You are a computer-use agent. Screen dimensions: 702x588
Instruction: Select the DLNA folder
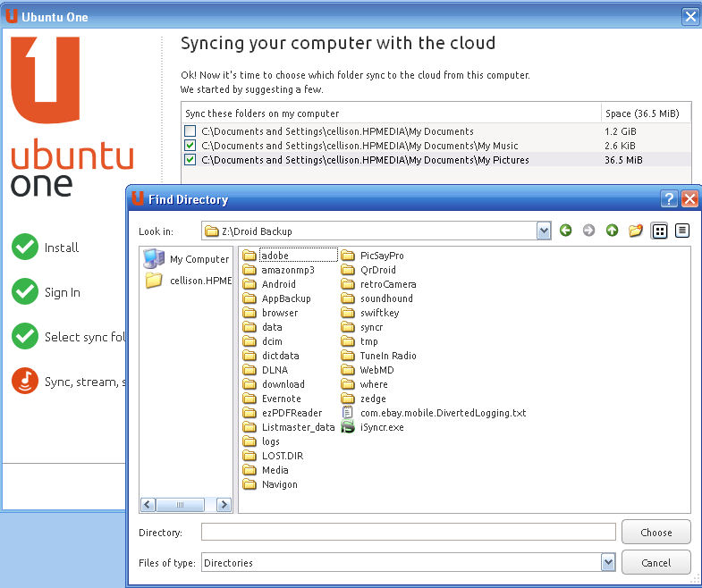coord(265,370)
